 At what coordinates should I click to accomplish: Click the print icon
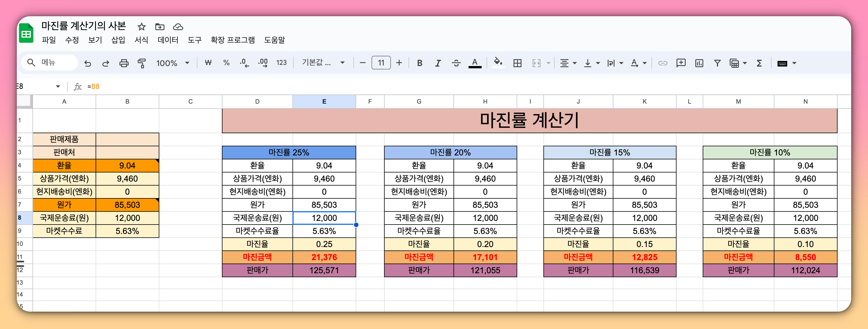(124, 63)
